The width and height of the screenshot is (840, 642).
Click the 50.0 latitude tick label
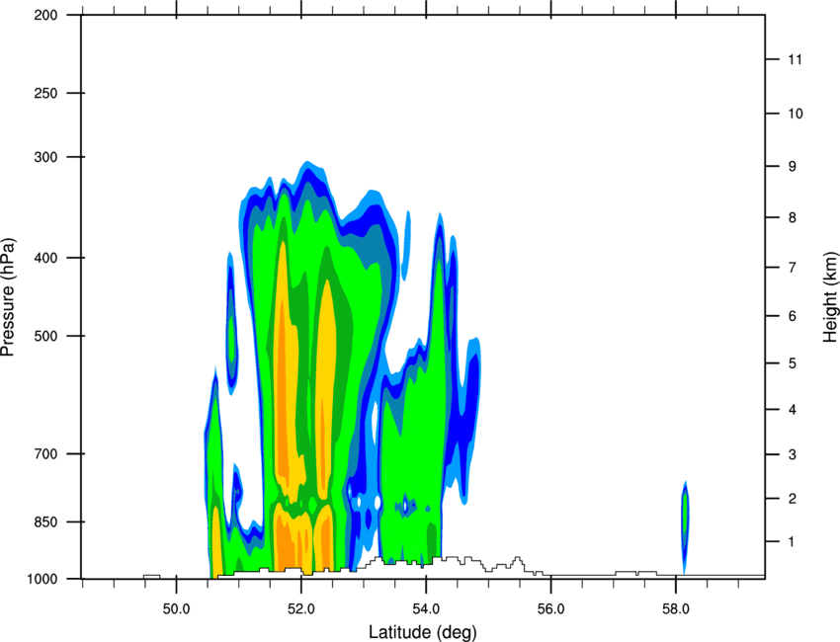[x=176, y=609]
